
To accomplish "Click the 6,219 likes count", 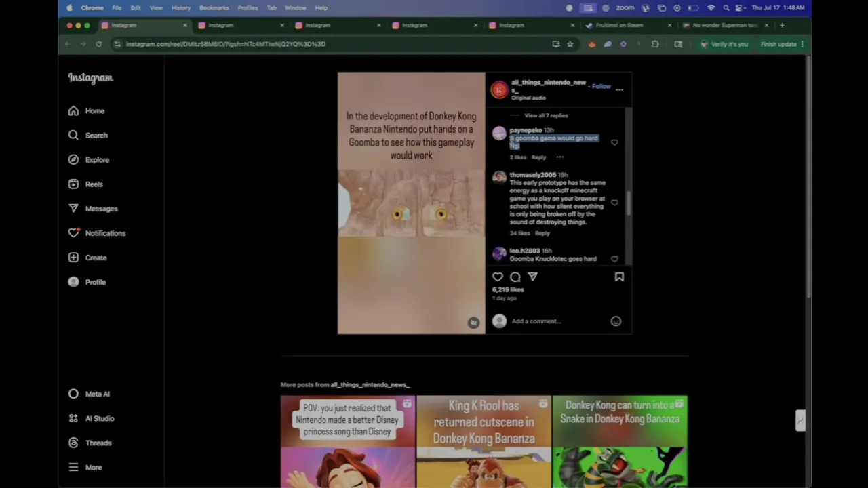I will (x=508, y=289).
